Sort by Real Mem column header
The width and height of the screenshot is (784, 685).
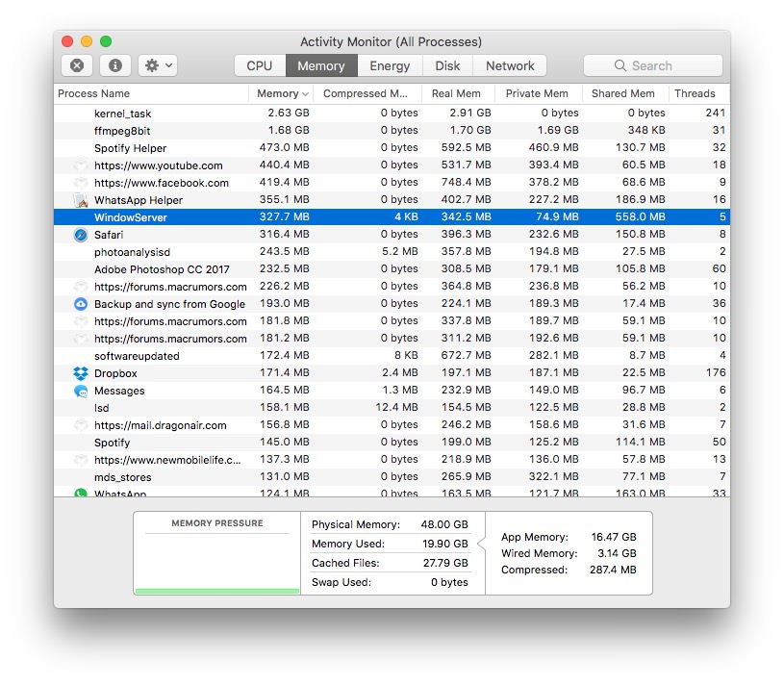point(458,93)
